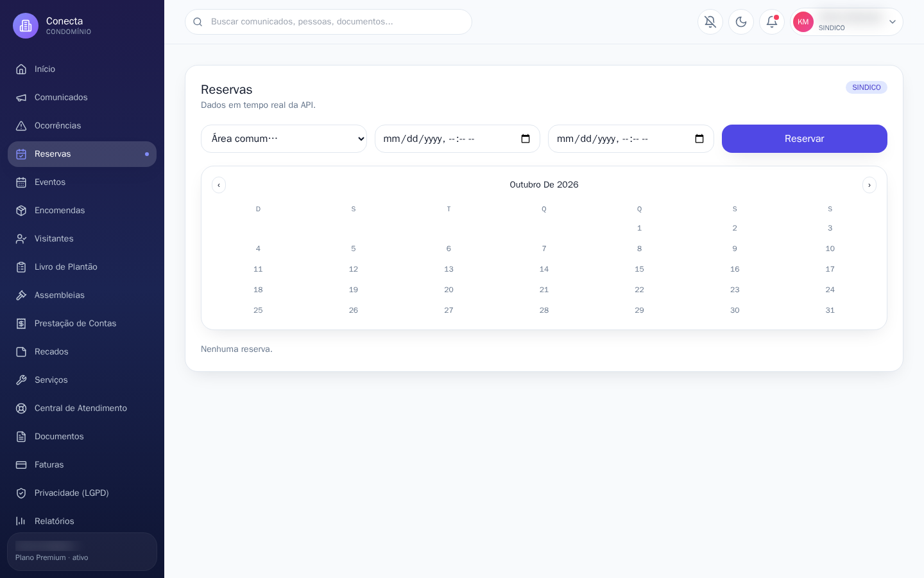Click the muted bell icon in header
Viewport: 924px width, 578px height.
[710, 22]
